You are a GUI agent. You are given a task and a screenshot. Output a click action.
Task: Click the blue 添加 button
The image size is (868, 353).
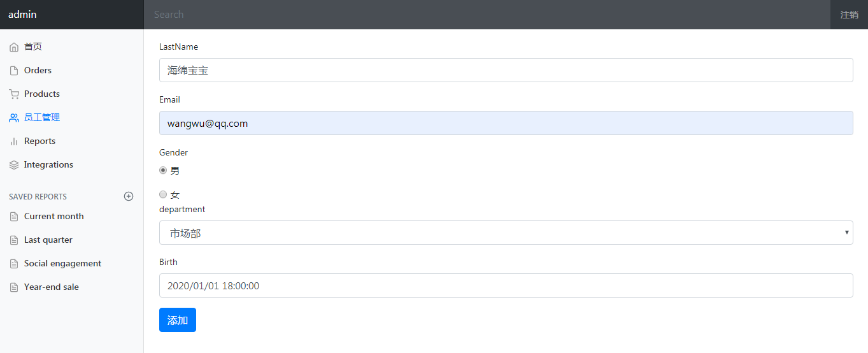(x=178, y=320)
